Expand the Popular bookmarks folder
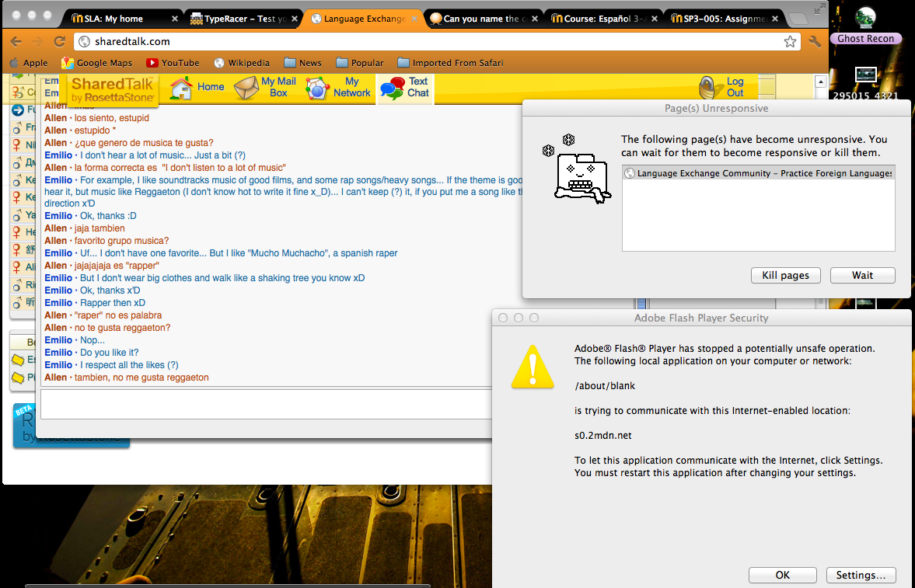Viewport: 915px width, 588px height. click(359, 63)
